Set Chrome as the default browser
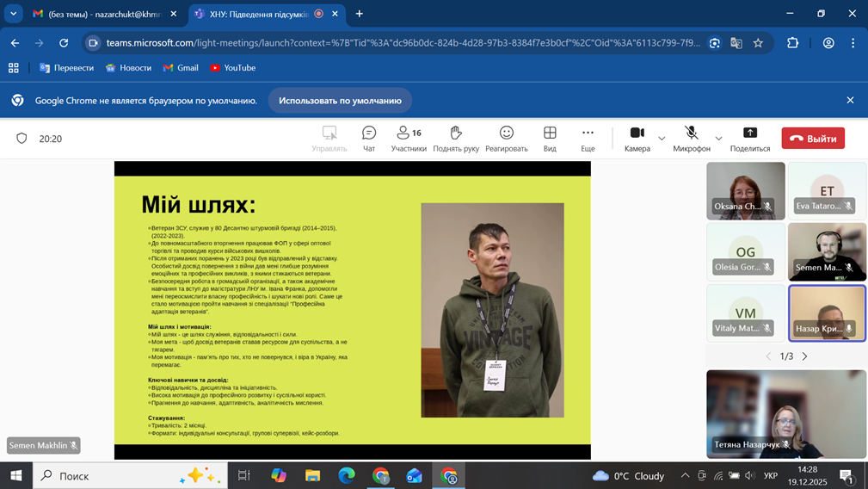This screenshot has height=489, width=868. click(340, 101)
